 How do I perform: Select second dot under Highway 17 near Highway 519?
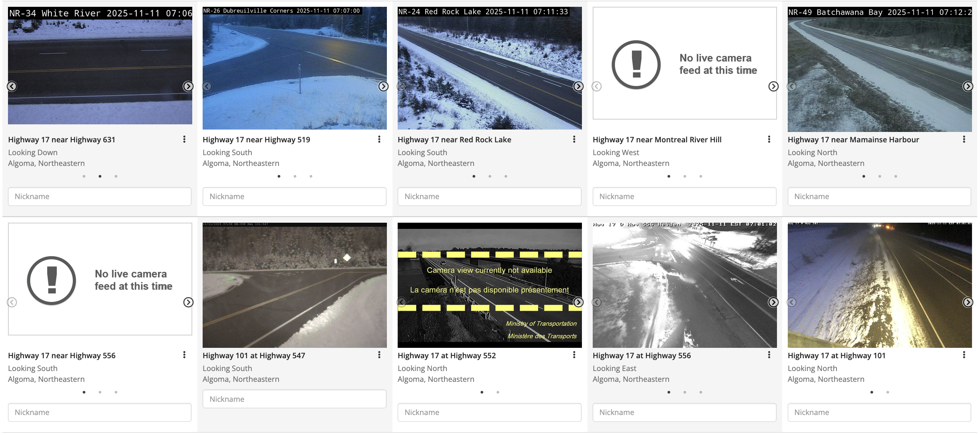pos(295,176)
